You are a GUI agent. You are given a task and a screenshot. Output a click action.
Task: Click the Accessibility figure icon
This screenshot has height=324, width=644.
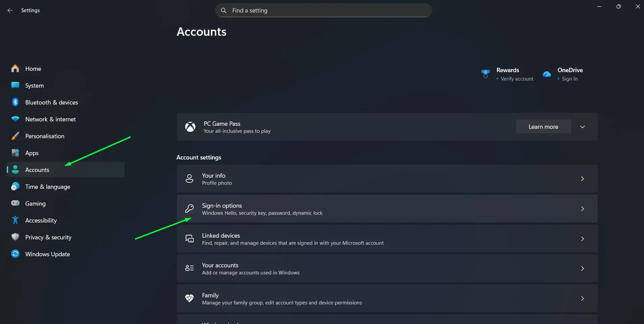[15, 220]
